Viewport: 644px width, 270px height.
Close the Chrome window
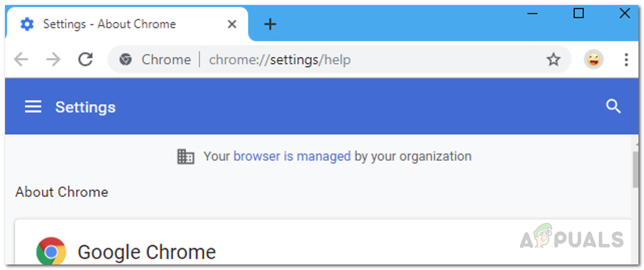624,14
